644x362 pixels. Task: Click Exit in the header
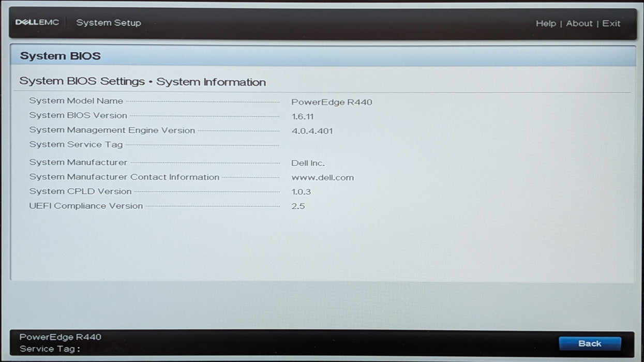coord(611,23)
